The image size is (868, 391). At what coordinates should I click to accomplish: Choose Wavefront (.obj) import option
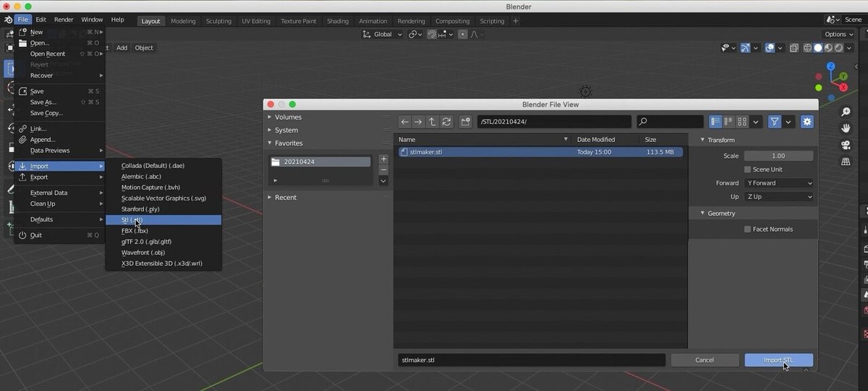click(x=163, y=253)
